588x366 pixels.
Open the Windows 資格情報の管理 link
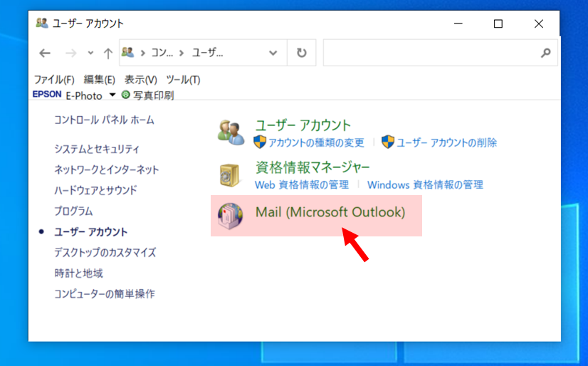tap(425, 184)
